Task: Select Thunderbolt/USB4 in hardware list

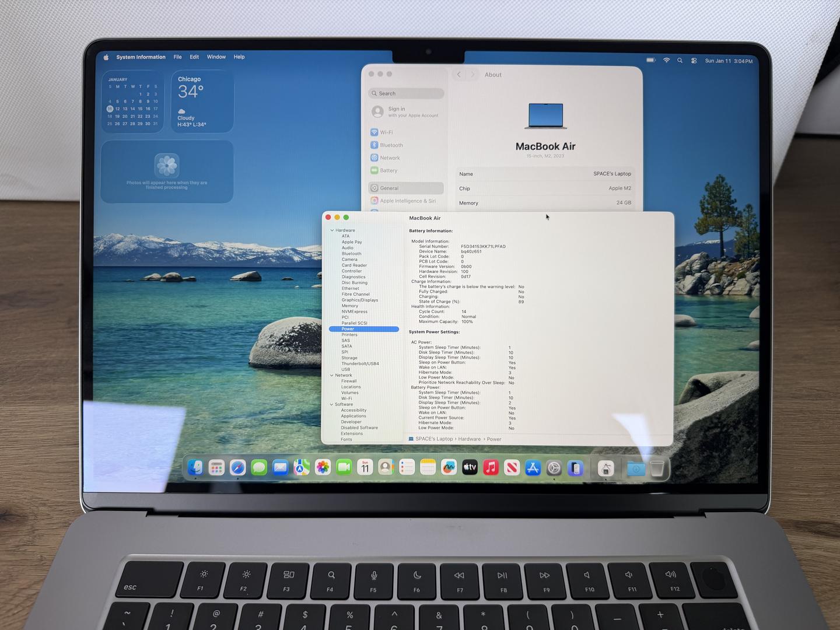Action: click(x=360, y=364)
